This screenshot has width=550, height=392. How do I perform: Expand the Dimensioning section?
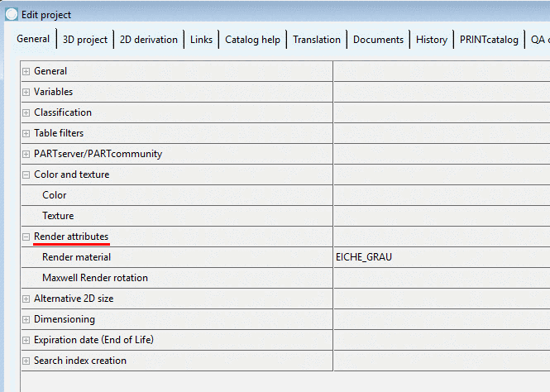click(26, 320)
